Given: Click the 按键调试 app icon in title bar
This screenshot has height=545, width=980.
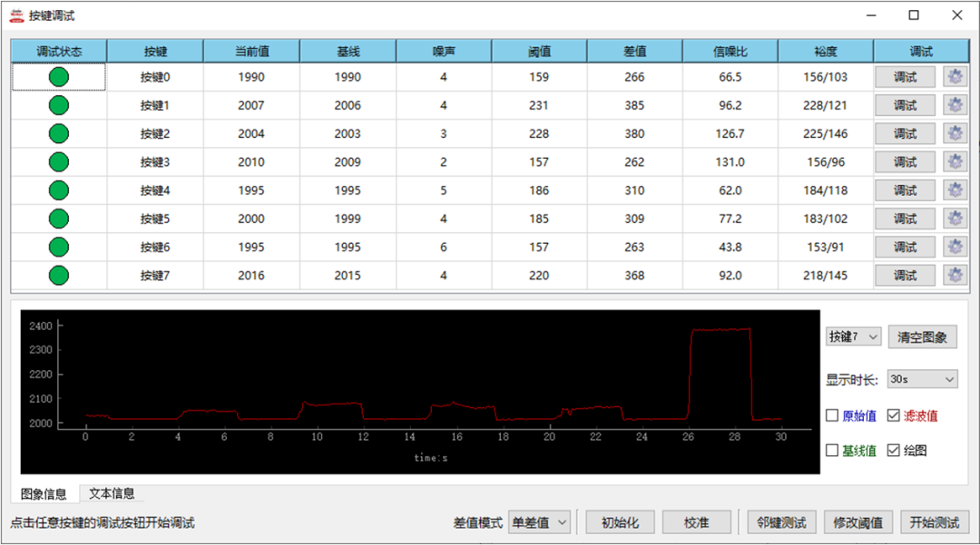Looking at the screenshot, I should (17, 15).
